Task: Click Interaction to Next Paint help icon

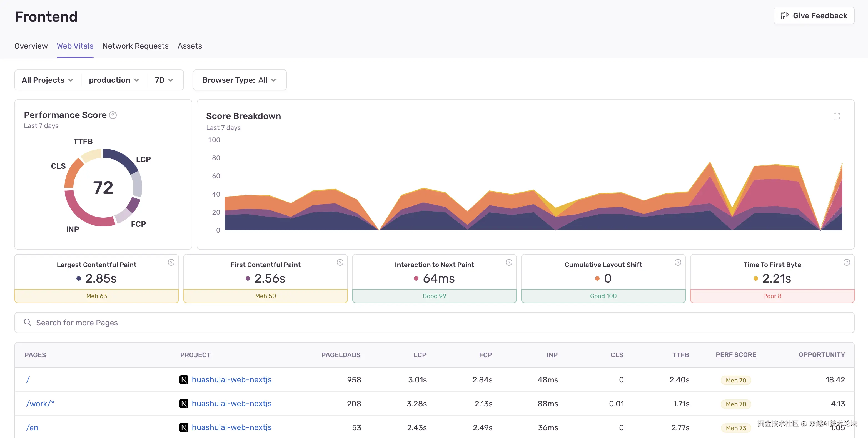Action: 509,262
